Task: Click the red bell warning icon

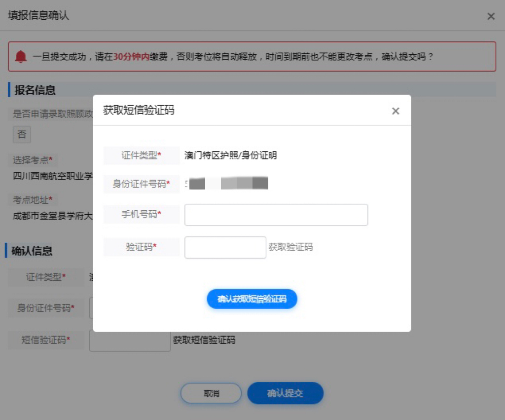Action: [21, 56]
